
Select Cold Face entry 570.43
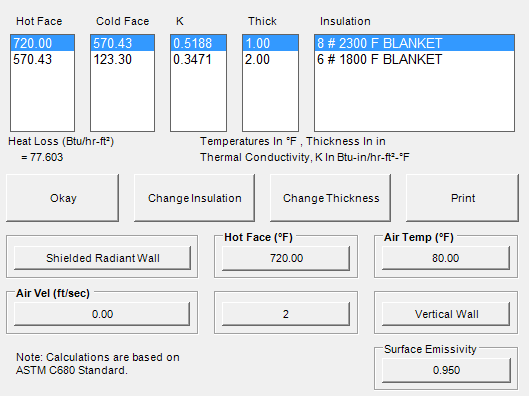[x=122, y=43]
